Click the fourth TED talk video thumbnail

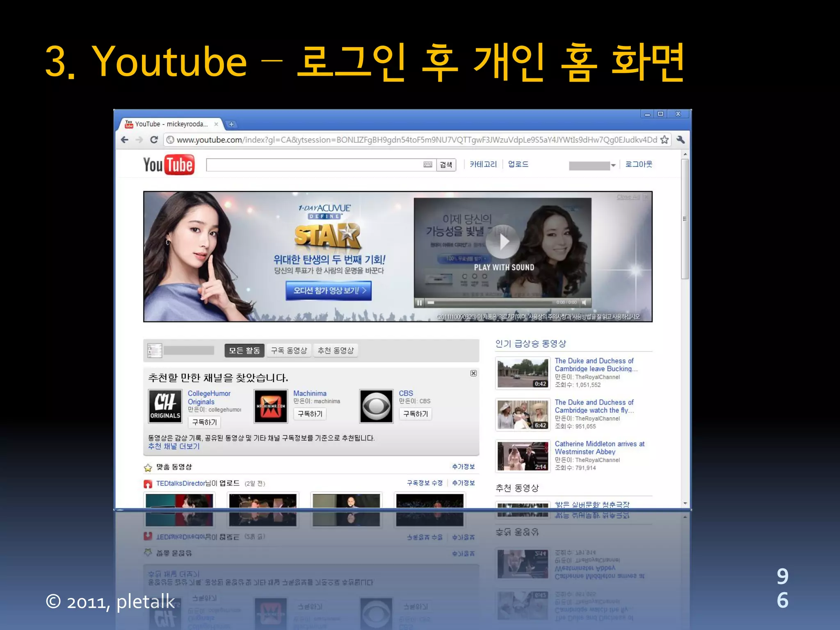coord(430,501)
